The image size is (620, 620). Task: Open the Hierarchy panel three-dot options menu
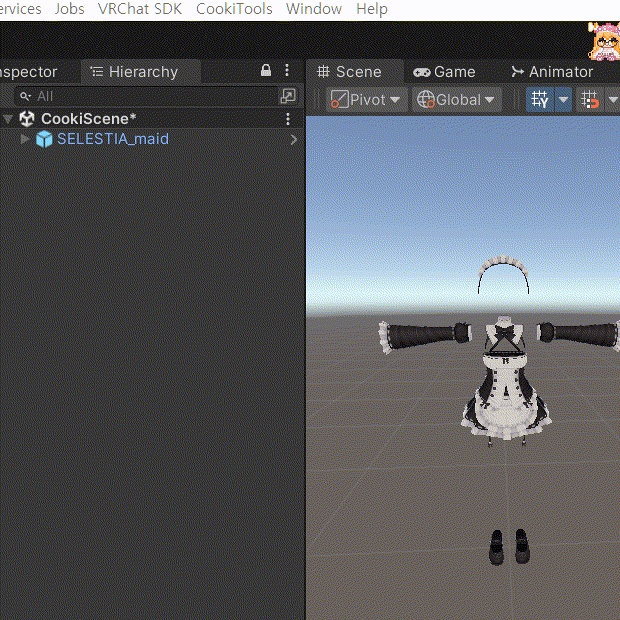click(x=287, y=70)
